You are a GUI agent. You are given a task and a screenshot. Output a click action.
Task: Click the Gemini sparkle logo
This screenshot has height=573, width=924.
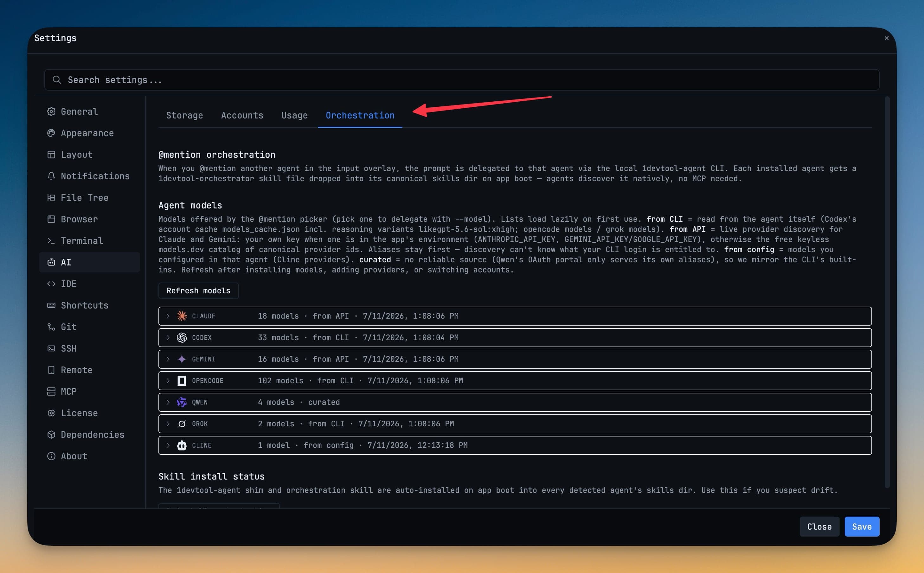[182, 359]
